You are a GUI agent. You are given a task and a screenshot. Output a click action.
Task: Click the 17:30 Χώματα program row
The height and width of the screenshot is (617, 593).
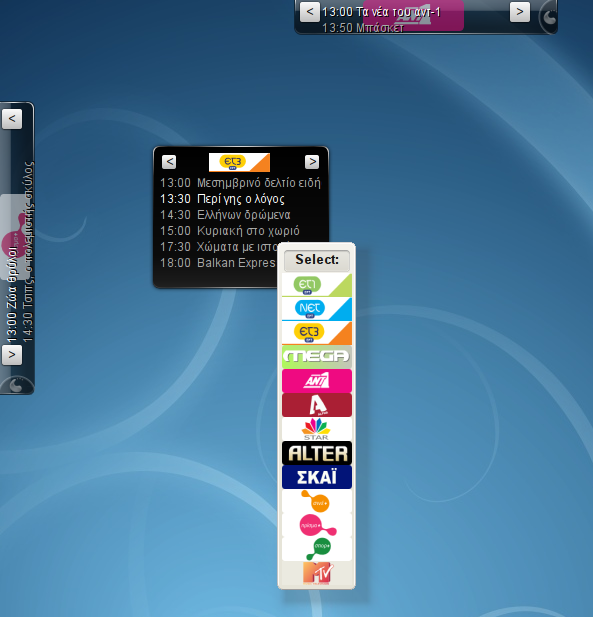tap(219, 247)
